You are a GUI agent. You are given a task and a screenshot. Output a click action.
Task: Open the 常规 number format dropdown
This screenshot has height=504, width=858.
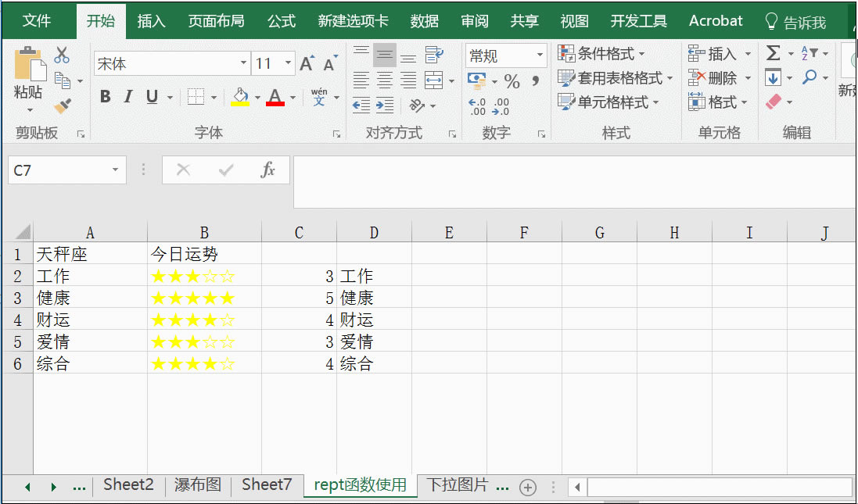[540, 55]
